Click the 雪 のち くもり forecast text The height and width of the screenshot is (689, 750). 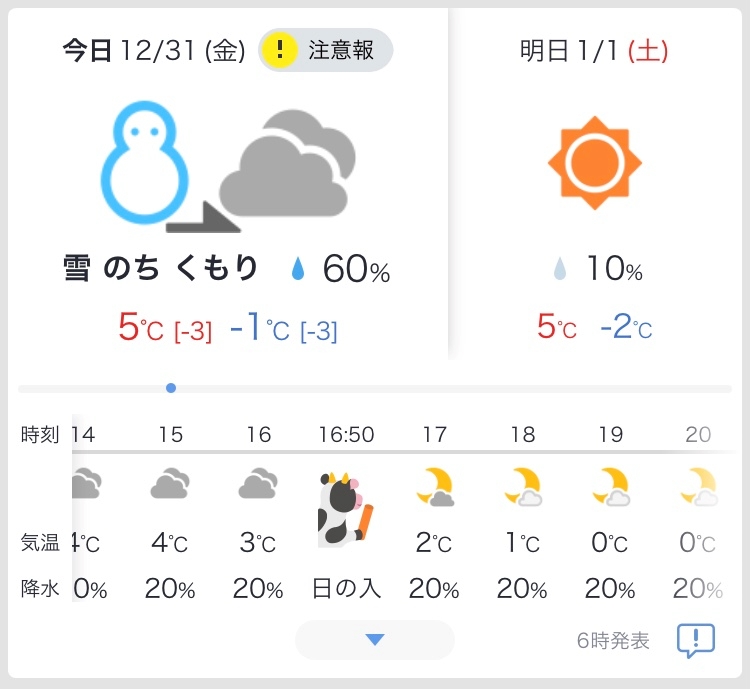pyautogui.click(x=161, y=268)
